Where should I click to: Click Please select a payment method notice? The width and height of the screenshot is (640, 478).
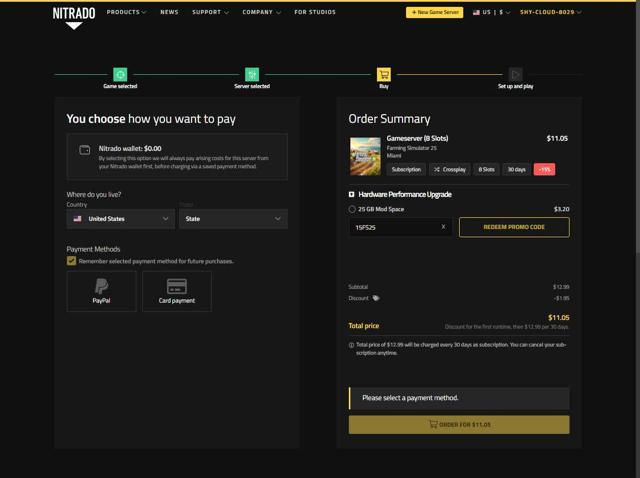(459, 398)
